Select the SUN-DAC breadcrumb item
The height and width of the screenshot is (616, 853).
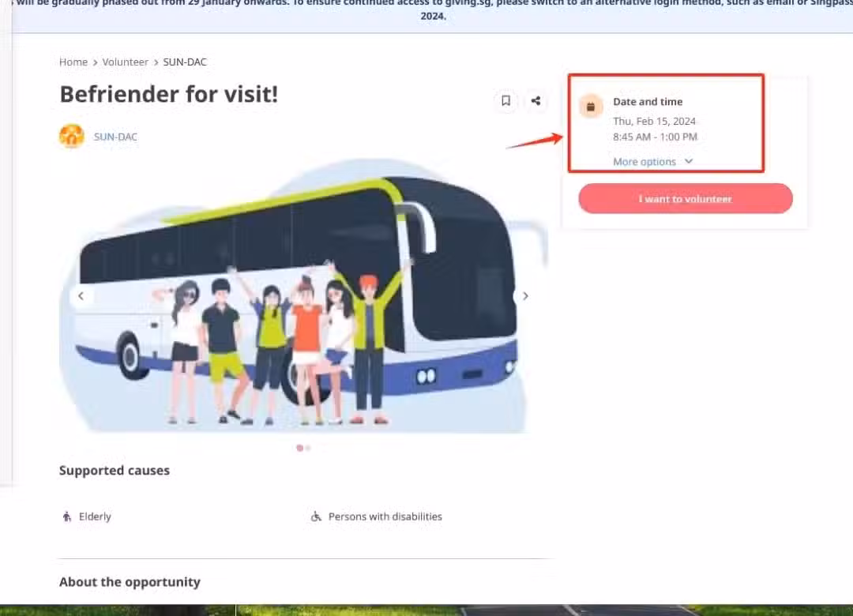pos(185,62)
